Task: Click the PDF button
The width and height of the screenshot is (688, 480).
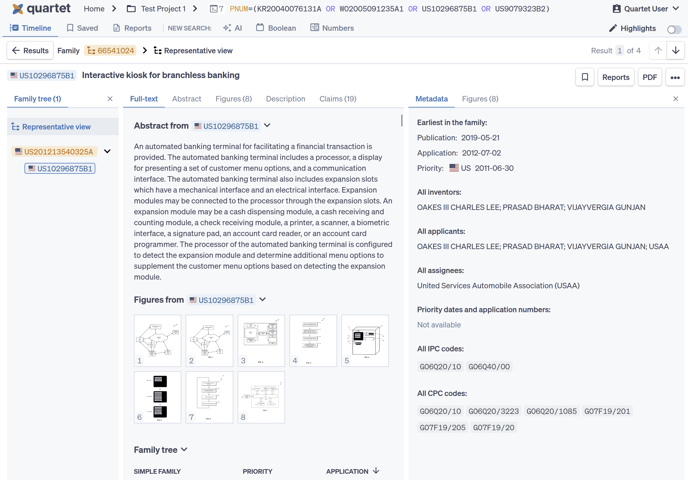Action: click(650, 77)
